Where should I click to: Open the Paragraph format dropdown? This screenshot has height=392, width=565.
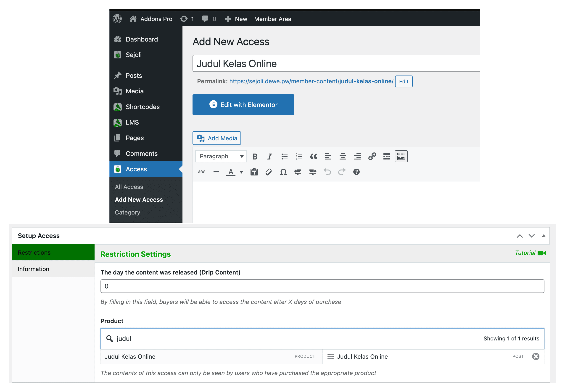point(221,157)
